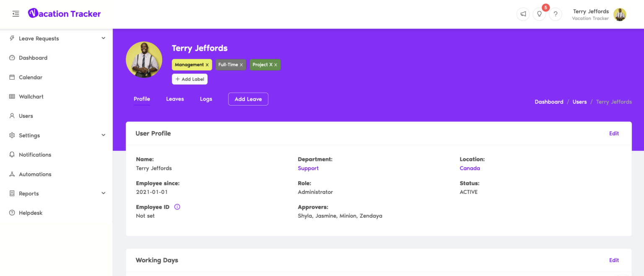Open the Canada location link

470,168
